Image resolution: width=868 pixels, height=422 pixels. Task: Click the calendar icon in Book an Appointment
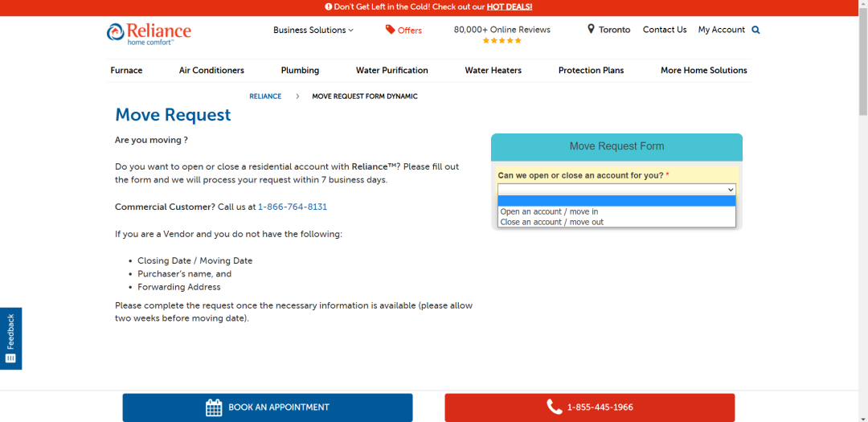(x=214, y=408)
